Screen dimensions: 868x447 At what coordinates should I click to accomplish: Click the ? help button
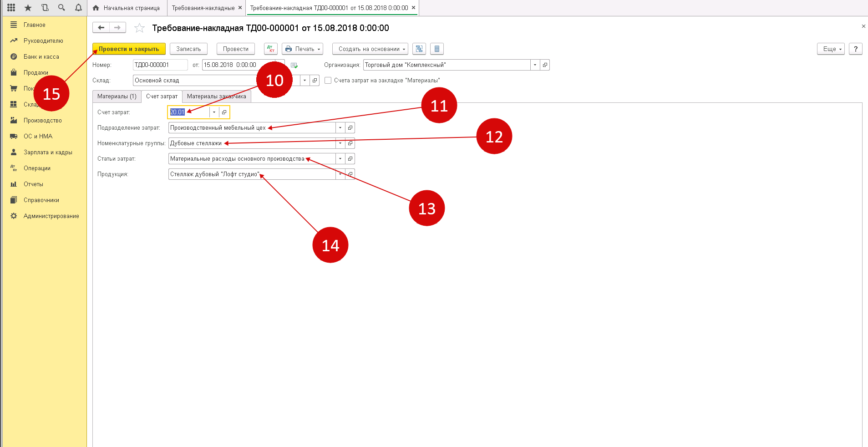[x=856, y=49]
